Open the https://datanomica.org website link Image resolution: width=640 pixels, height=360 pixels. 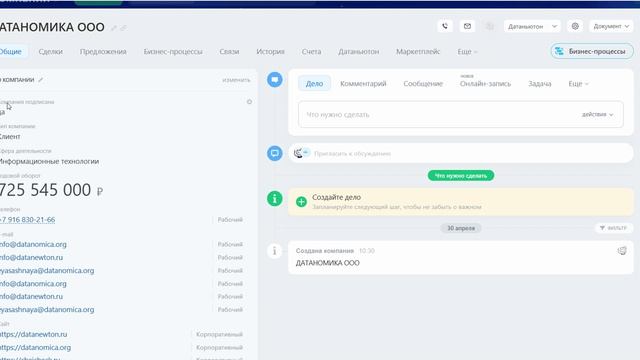click(35, 347)
